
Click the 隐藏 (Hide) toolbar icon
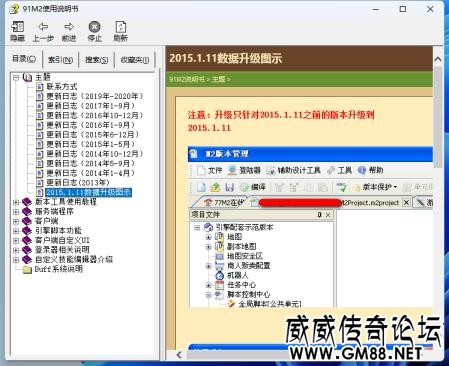[17, 27]
